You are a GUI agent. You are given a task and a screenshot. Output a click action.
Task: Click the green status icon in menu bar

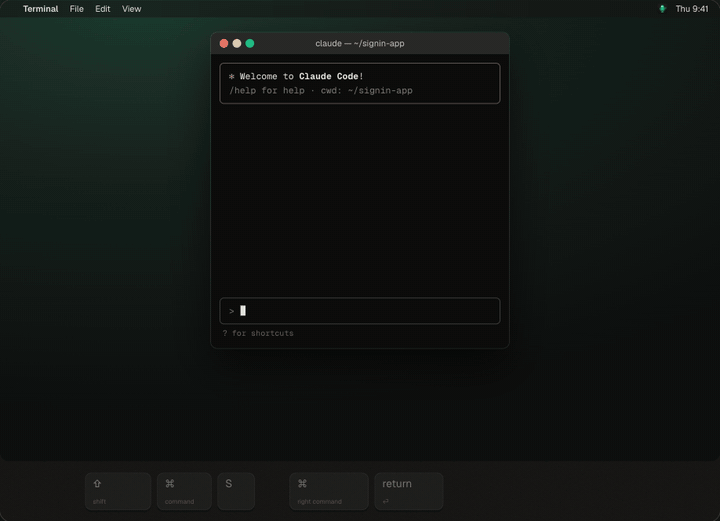pos(662,9)
